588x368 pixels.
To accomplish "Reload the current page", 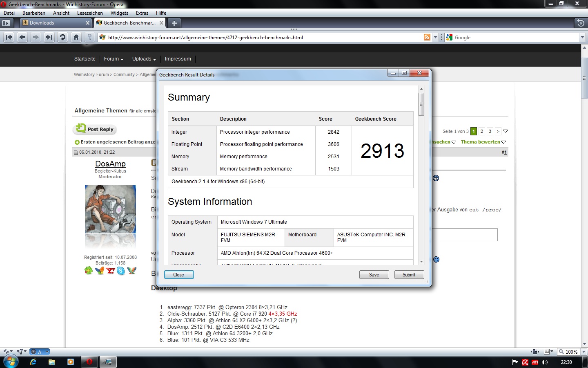I will tap(62, 37).
